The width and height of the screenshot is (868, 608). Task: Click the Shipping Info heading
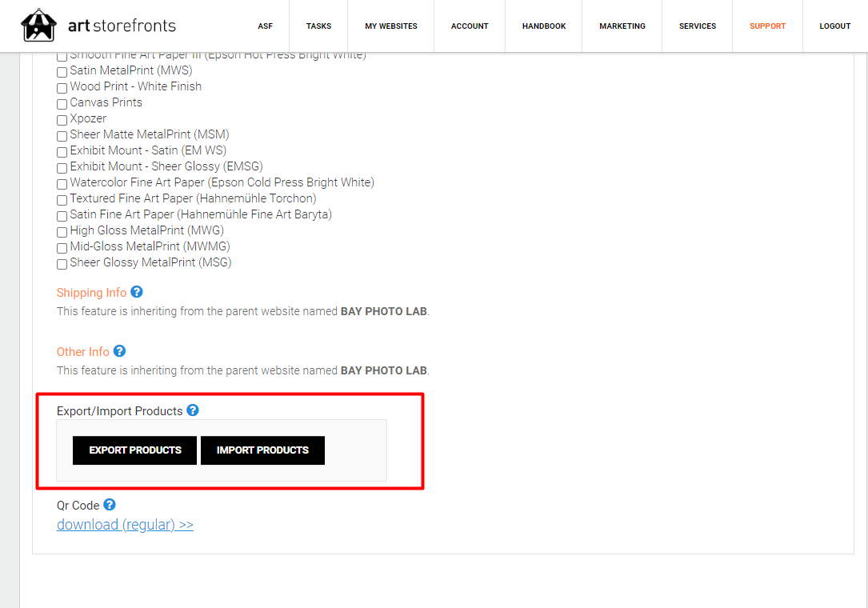[x=91, y=293]
